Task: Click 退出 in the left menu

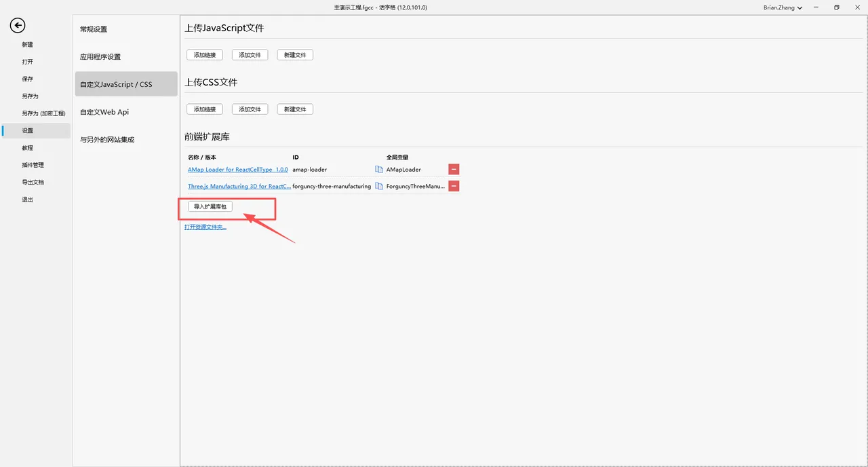Action: [27, 200]
